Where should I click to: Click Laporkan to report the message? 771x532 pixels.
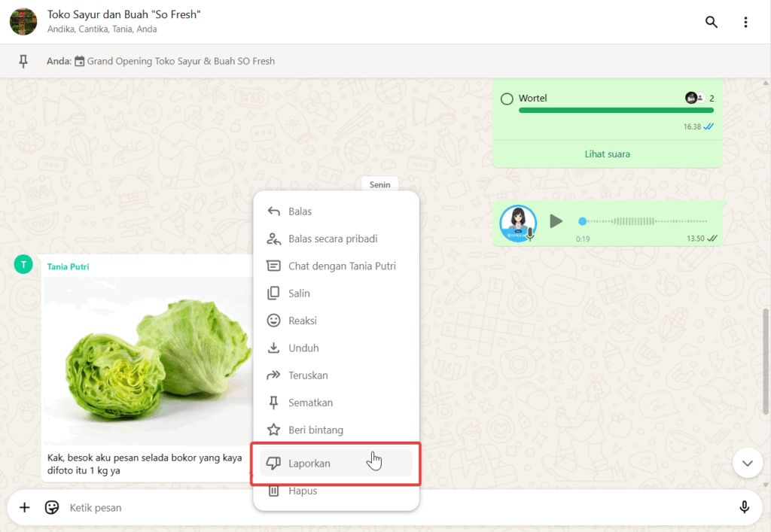tap(309, 464)
